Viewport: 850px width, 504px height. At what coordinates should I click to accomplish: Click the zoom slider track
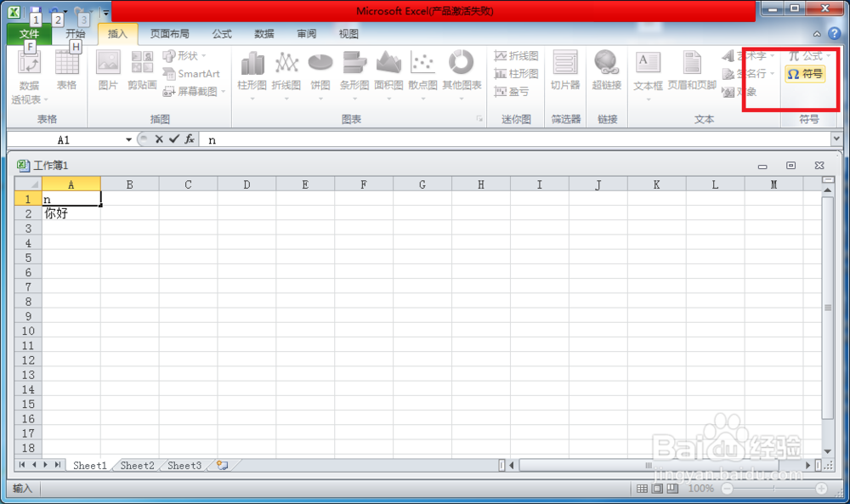point(774,489)
